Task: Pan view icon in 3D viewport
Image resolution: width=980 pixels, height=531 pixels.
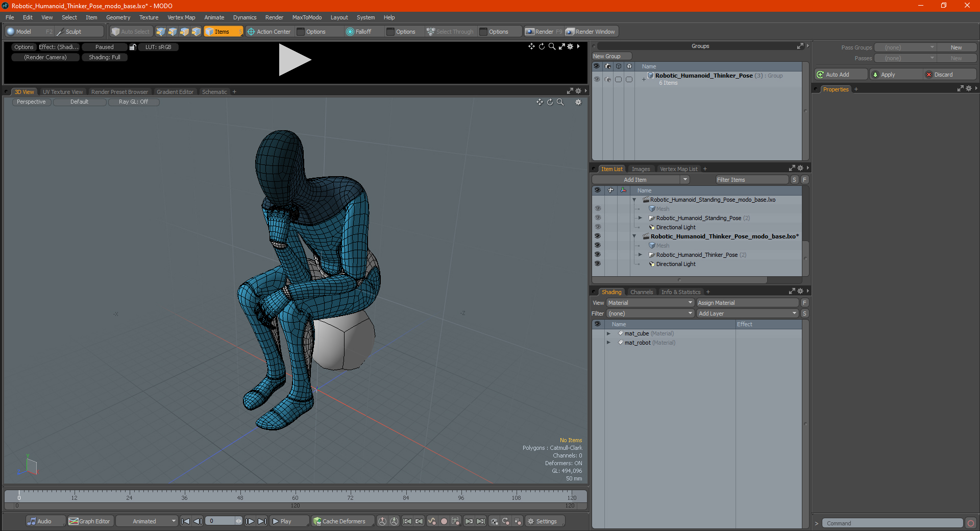Action: coord(540,102)
